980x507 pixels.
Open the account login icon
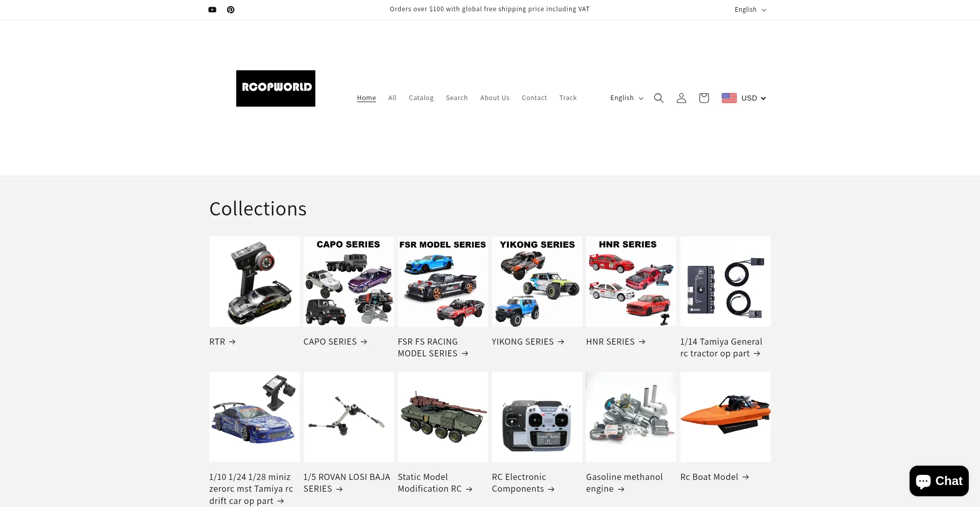point(681,98)
